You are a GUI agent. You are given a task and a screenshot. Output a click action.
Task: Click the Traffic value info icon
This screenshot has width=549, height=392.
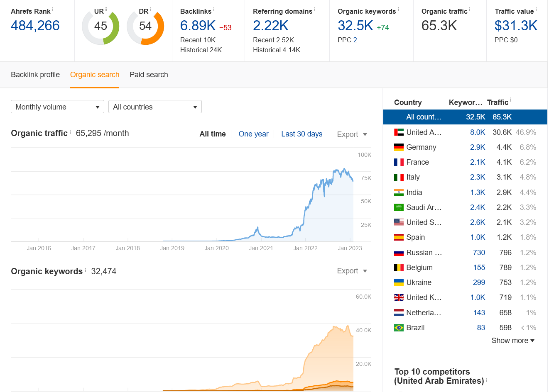tap(536, 9)
